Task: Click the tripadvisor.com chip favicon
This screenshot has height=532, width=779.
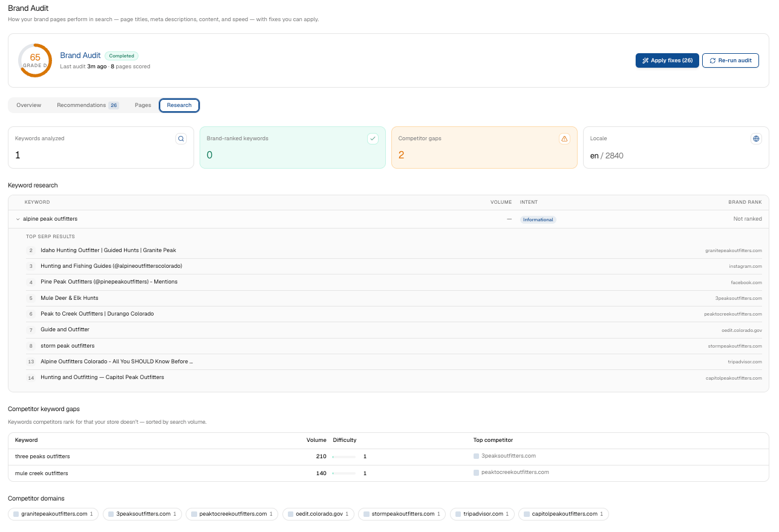Action: pos(458,514)
